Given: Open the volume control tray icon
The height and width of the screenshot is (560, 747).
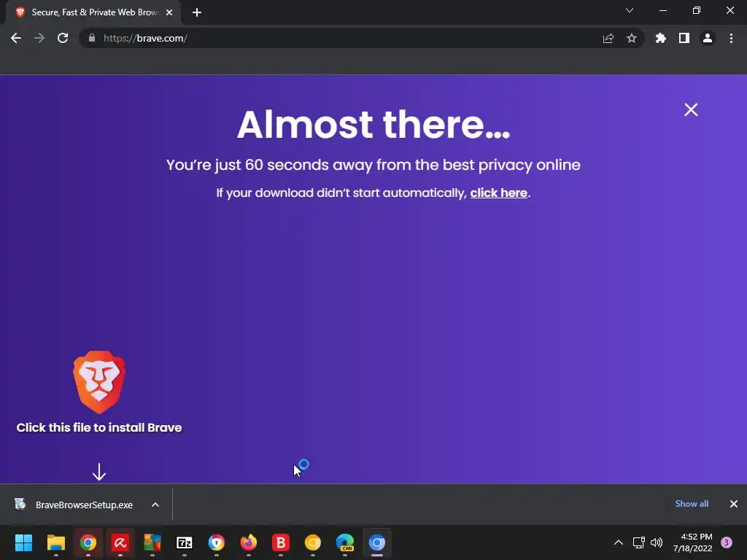Looking at the screenshot, I should pos(657,542).
